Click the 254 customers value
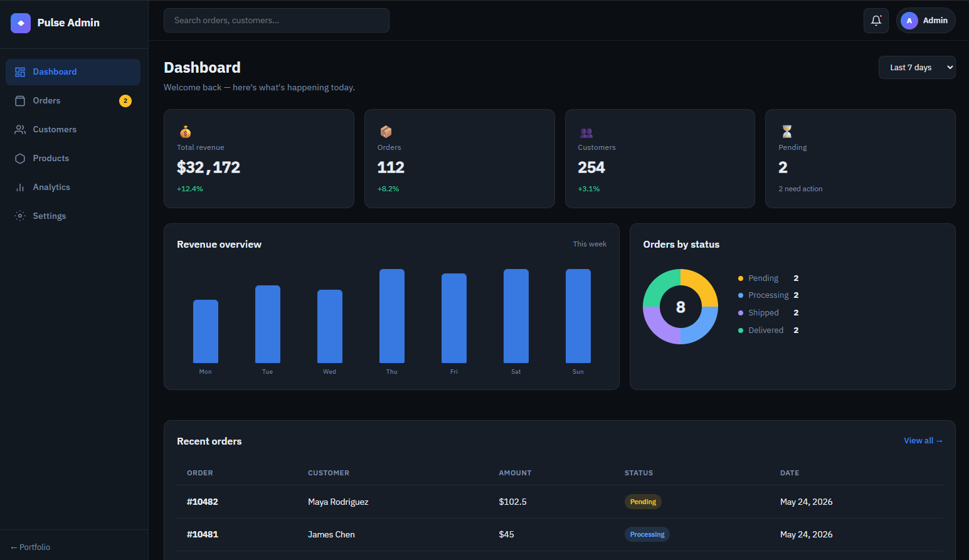 [x=591, y=167]
